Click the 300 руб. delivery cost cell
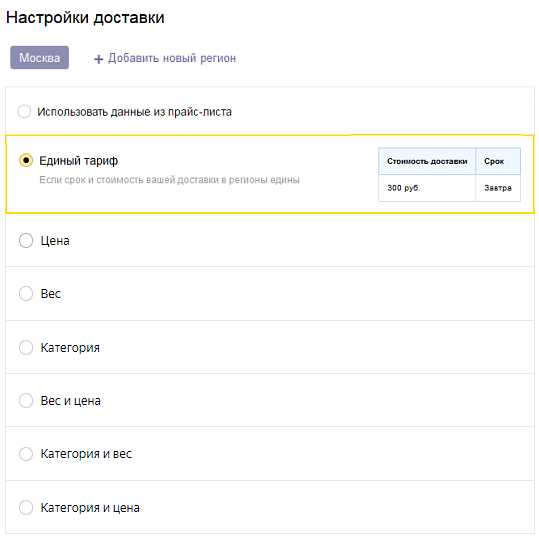 point(427,188)
